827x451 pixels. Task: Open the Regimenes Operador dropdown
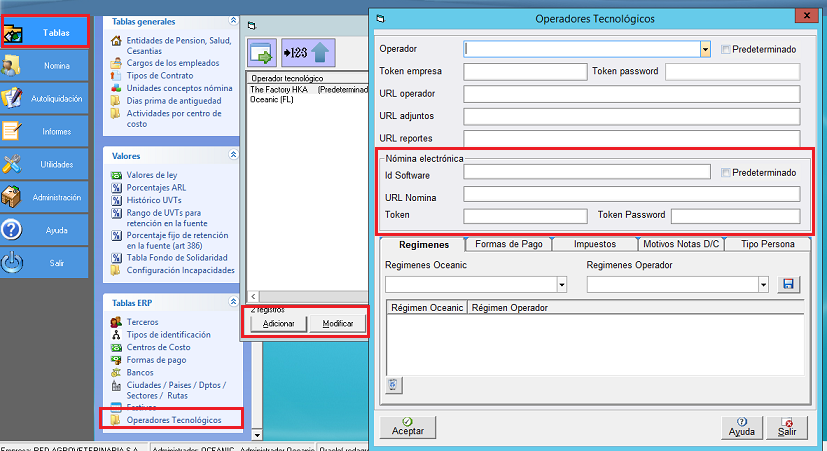[763, 285]
